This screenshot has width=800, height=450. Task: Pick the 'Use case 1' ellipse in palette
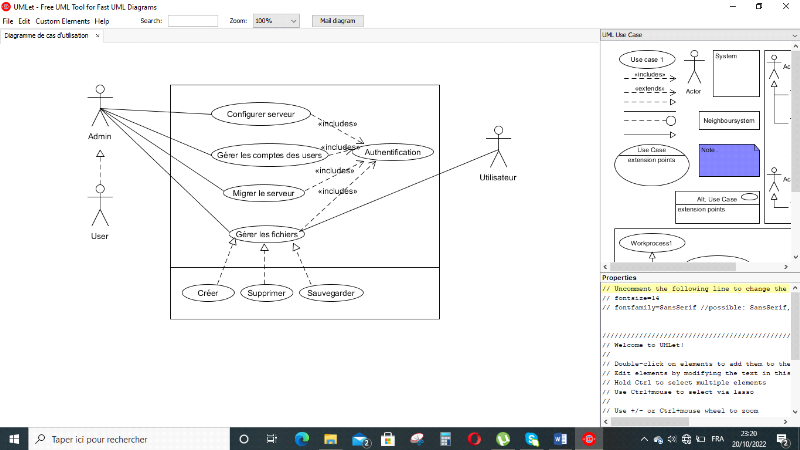(x=647, y=60)
